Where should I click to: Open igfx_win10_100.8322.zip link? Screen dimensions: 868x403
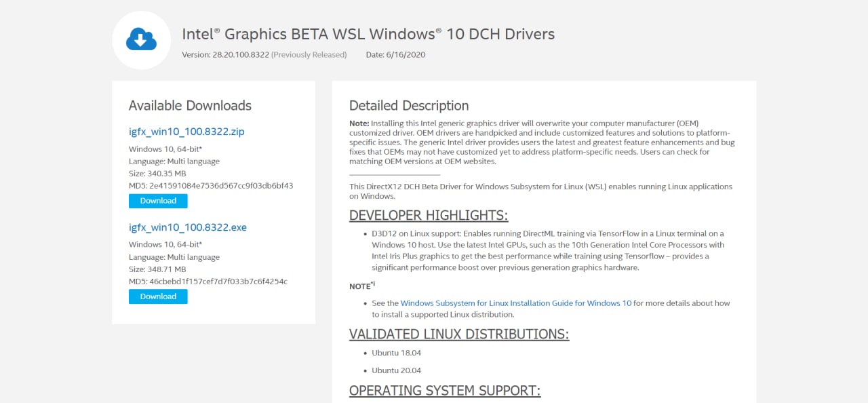coord(186,132)
